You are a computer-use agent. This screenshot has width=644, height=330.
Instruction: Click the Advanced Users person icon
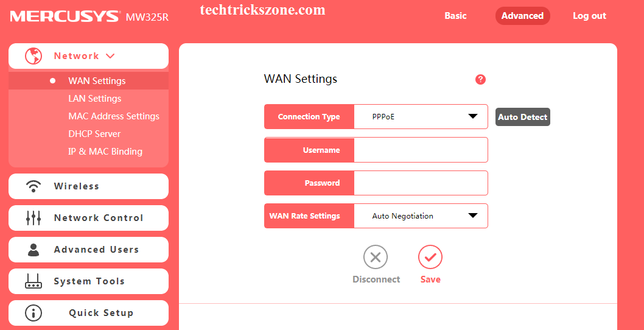tap(33, 250)
